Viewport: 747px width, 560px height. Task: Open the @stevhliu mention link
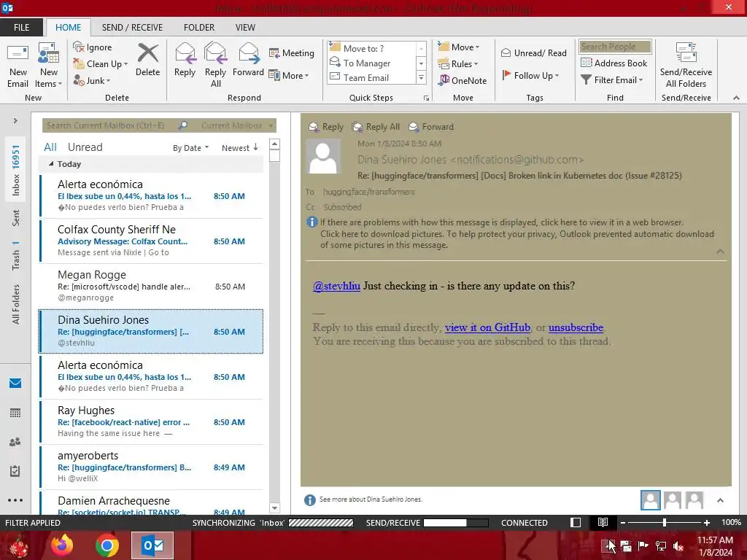(336, 286)
